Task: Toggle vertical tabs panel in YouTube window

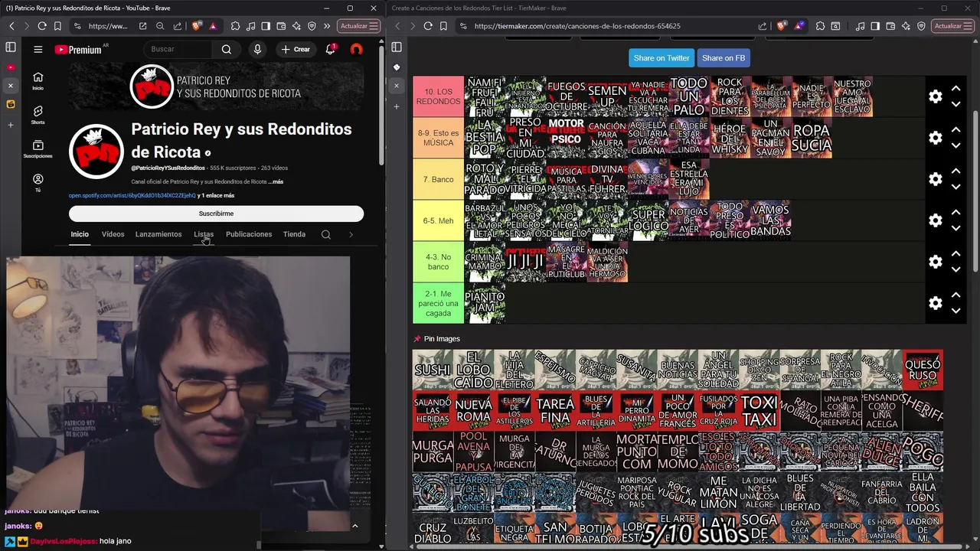Action: (x=11, y=47)
